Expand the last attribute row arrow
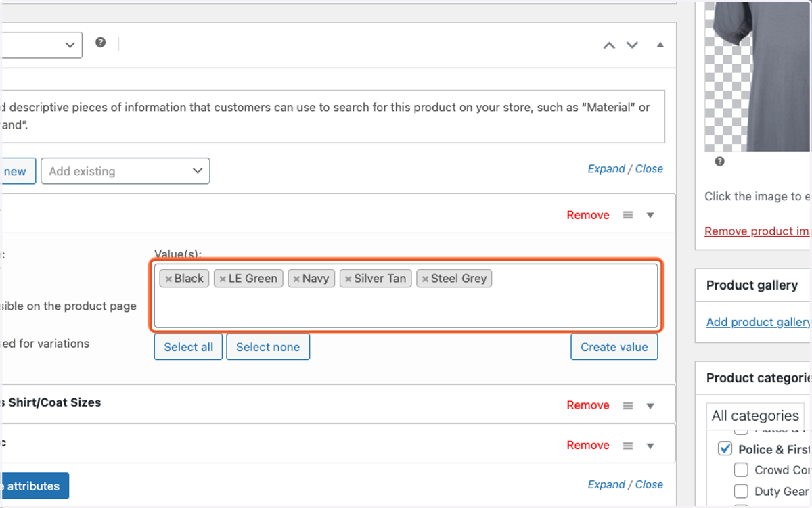The height and width of the screenshot is (508, 812). click(x=650, y=445)
